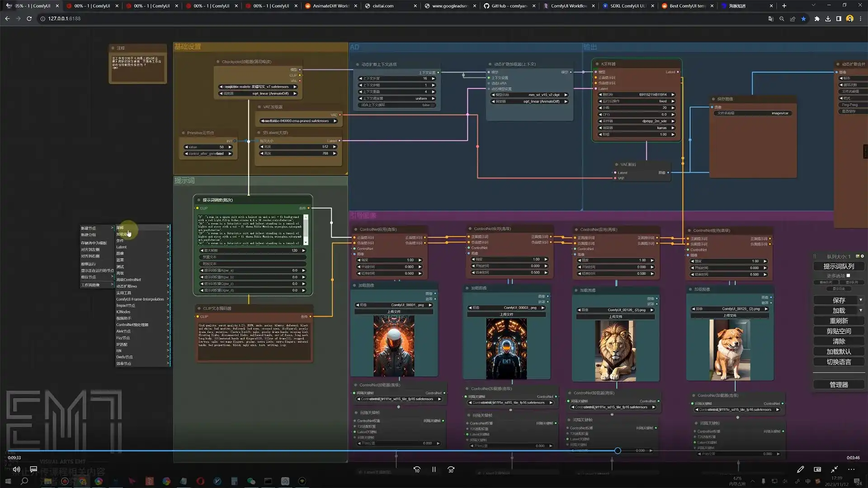Pause the video playback

[x=434, y=469]
